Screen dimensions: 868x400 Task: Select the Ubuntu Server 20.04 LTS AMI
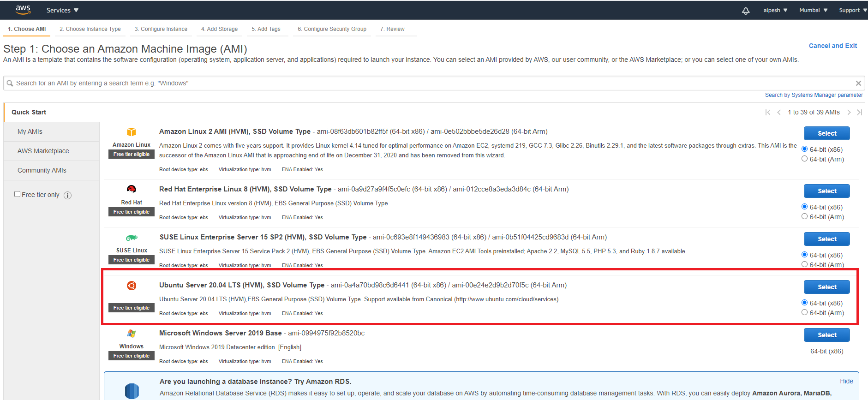click(x=827, y=287)
